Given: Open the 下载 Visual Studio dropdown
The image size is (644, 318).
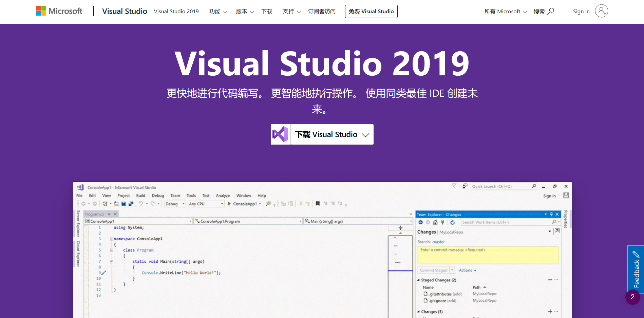Looking at the screenshot, I should tap(332, 134).
